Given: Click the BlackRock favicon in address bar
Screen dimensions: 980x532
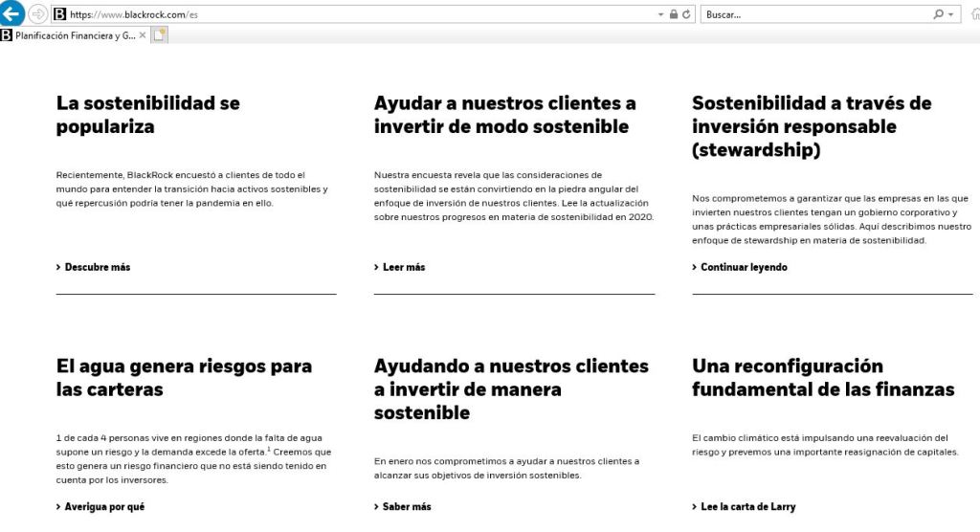Looking at the screenshot, I should 59,15.
